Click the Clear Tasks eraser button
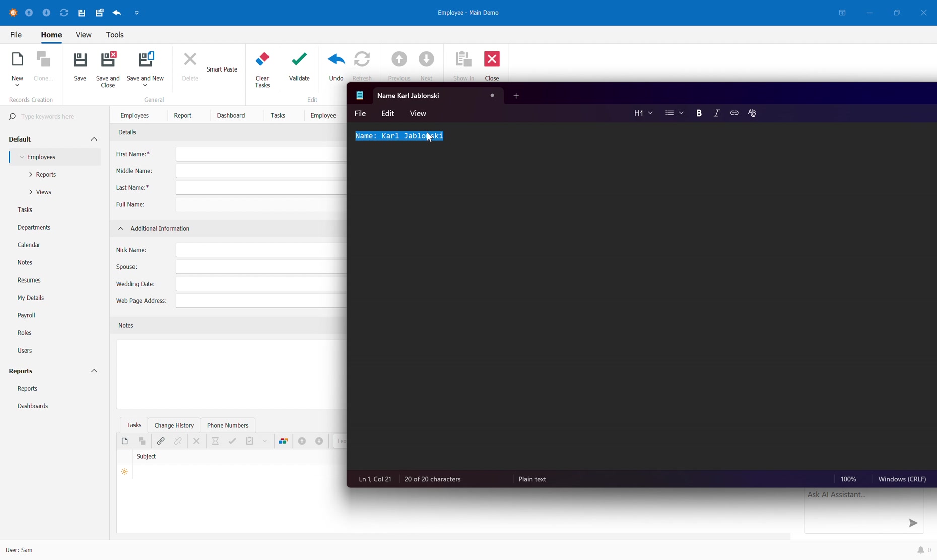Screen dimensions: 937x560 (262, 69)
